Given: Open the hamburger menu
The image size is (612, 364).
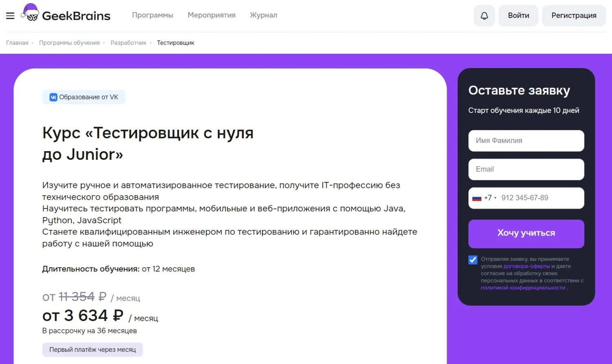Looking at the screenshot, I should [10, 15].
